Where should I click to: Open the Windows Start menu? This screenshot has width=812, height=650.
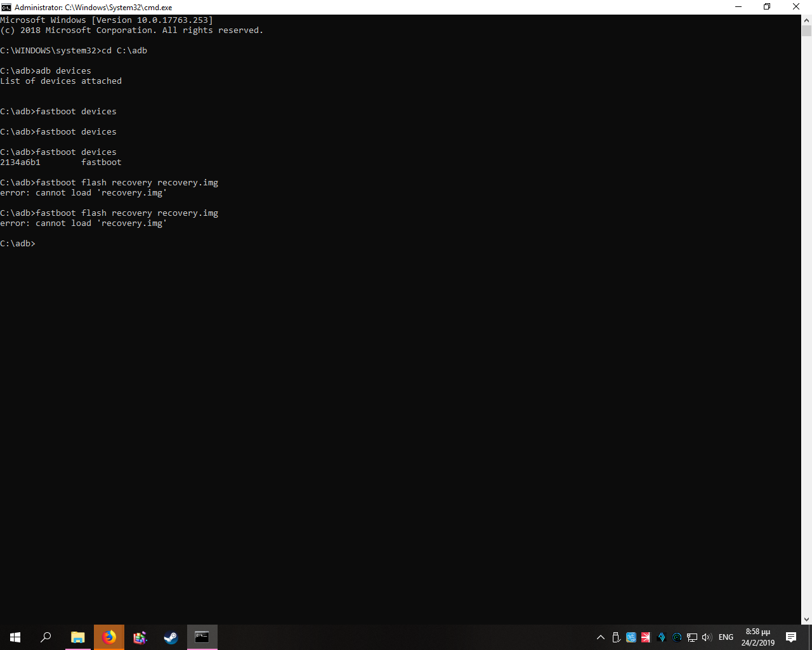15,637
